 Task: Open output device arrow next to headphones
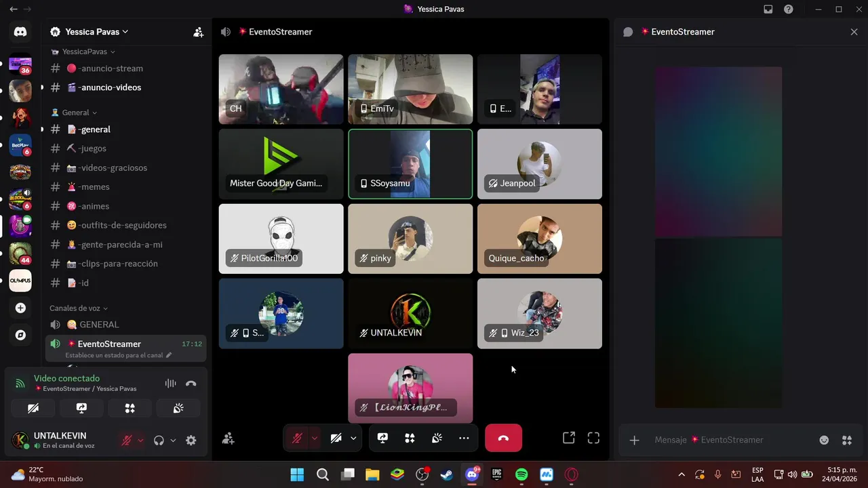[173, 441]
